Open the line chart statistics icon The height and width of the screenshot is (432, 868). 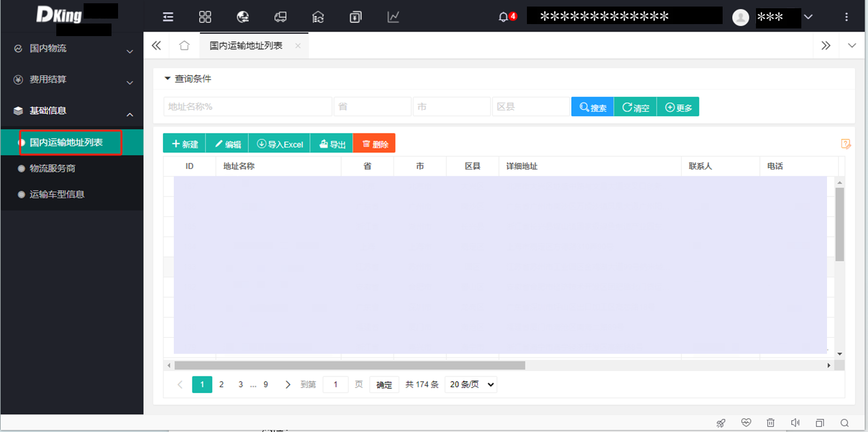pos(393,17)
